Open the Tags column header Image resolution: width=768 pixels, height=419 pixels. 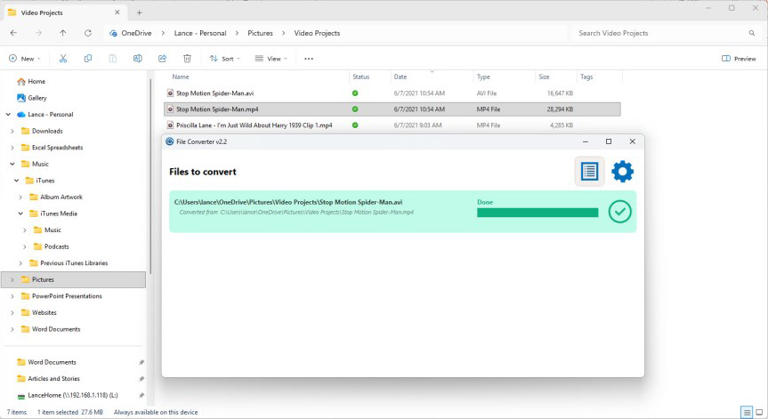[x=586, y=76]
